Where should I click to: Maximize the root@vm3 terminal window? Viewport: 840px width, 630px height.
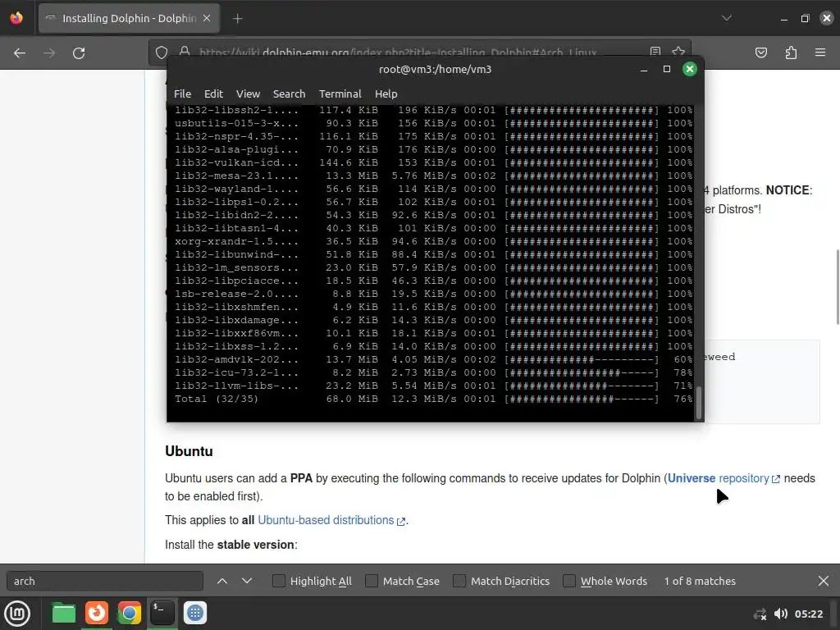coord(667,69)
